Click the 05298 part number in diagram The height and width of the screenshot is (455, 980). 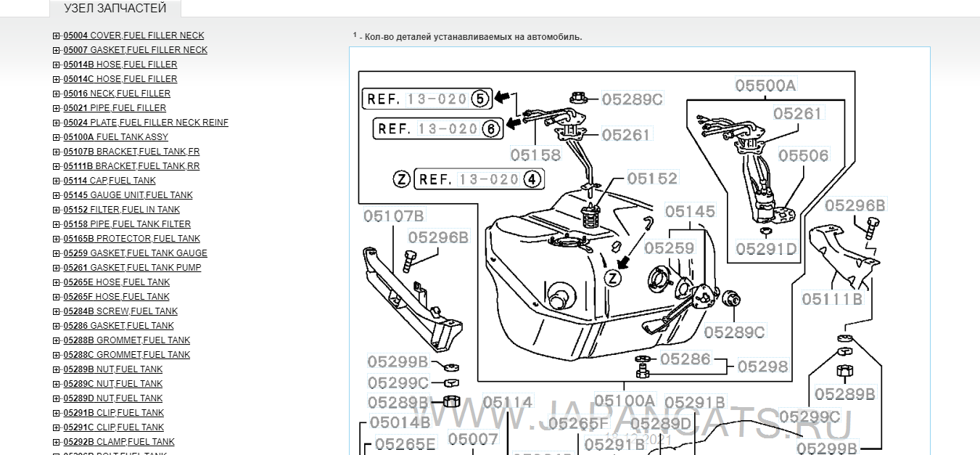click(x=763, y=366)
